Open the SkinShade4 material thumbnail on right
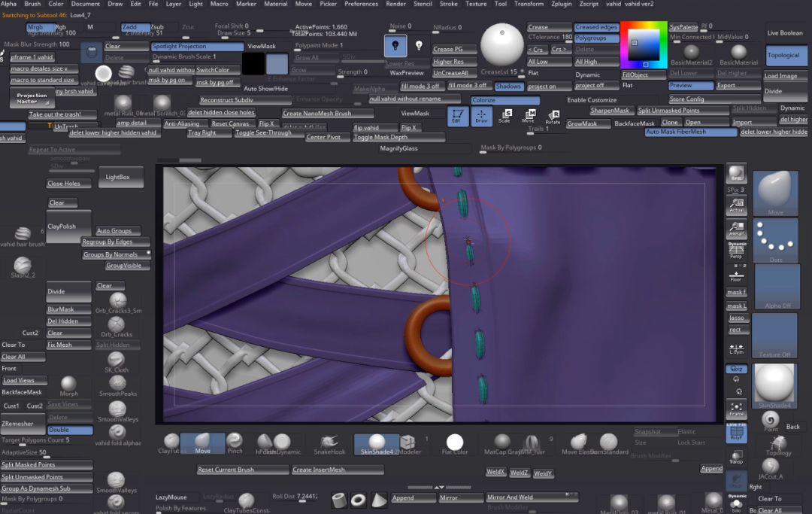This screenshot has width=812, height=514. click(774, 386)
